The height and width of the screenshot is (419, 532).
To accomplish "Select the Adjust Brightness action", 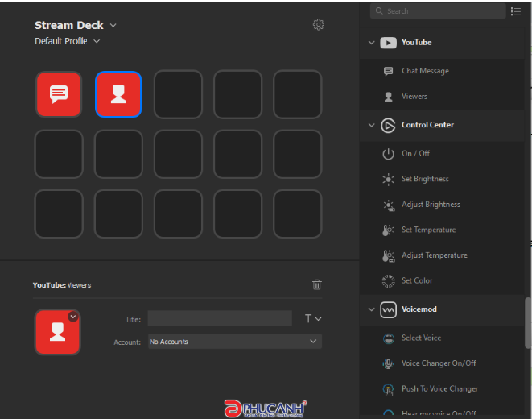I will (x=442, y=205).
